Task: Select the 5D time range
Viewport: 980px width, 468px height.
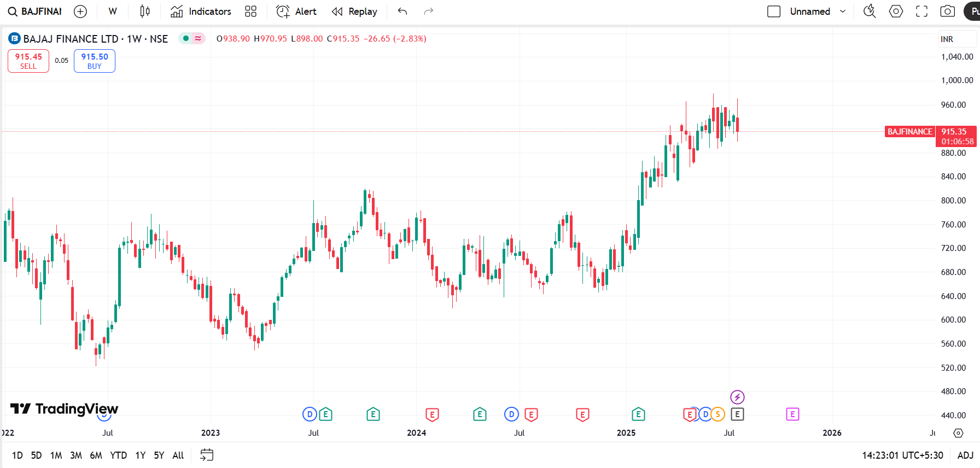Action: (36, 455)
